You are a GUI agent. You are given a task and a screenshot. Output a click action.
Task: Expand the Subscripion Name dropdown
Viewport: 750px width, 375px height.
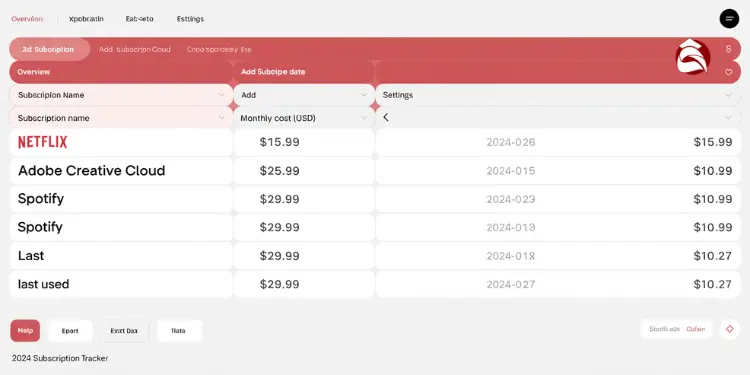[121, 95]
